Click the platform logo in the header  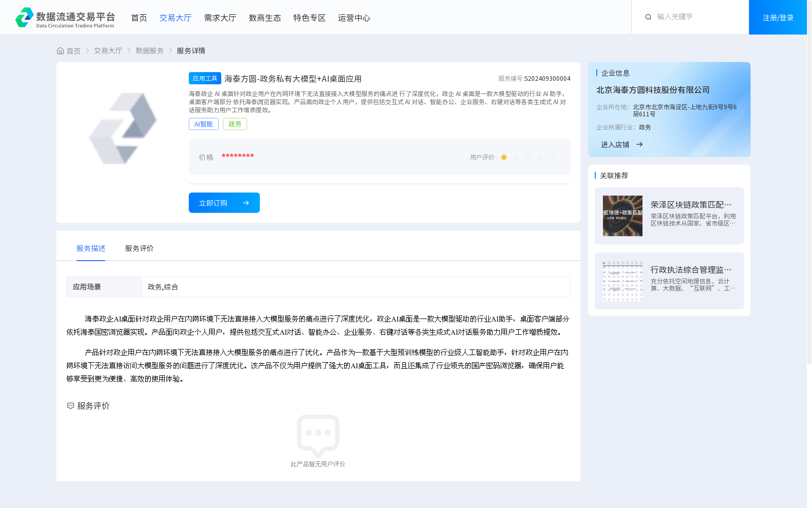[65, 17]
